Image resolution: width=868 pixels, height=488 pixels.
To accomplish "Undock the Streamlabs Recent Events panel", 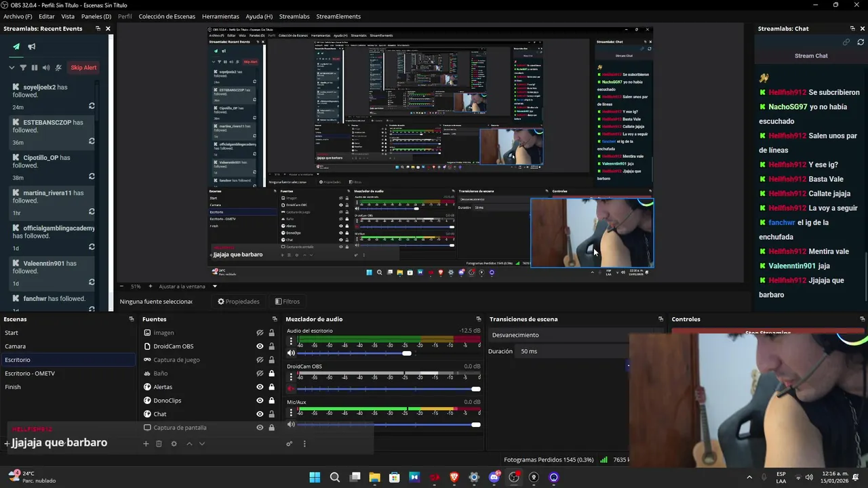I will pyautogui.click(x=98, y=28).
